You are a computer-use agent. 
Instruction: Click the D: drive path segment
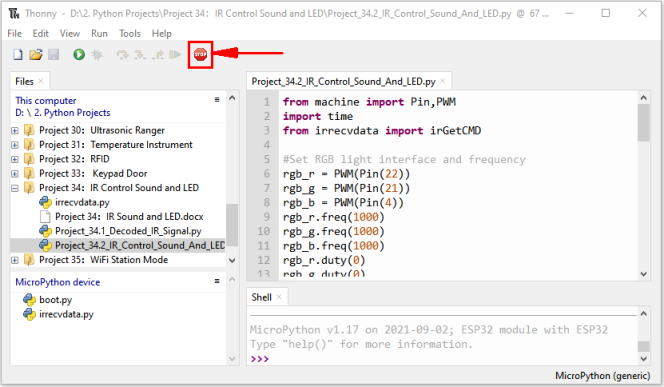[x=19, y=113]
